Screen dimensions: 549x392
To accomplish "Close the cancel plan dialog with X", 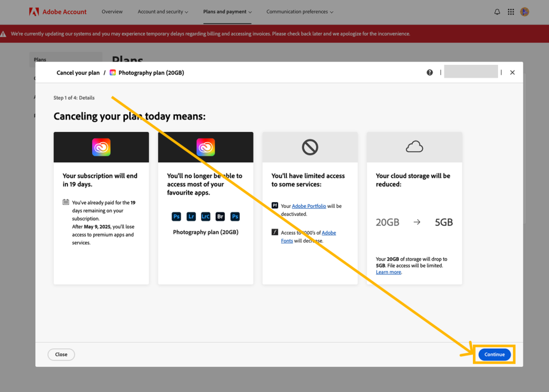I will 512,72.
